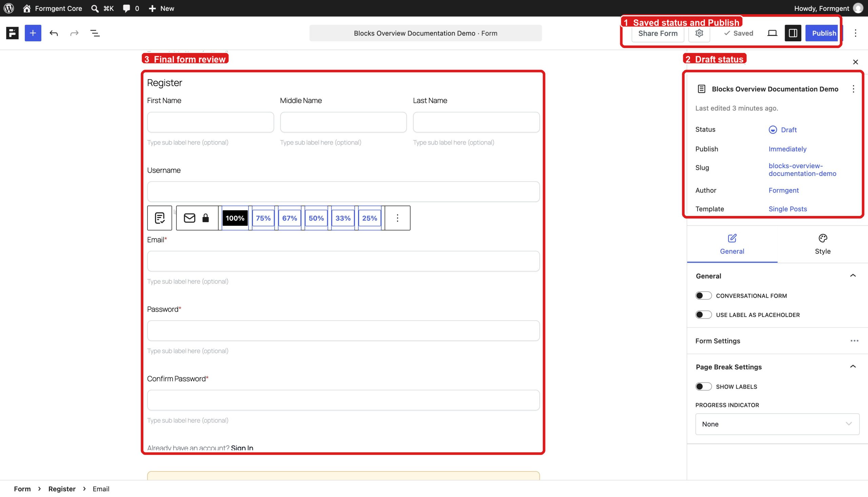Click the Confirm Password input field
Image resolution: width=868 pixels, height=497 pixels.
tap(343, 400)
